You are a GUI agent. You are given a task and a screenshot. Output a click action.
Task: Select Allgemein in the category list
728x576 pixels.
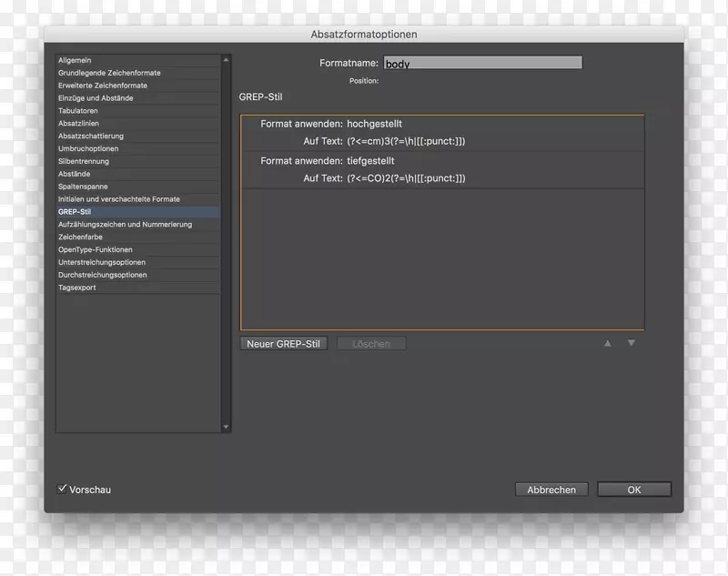[x=75, y=60]
